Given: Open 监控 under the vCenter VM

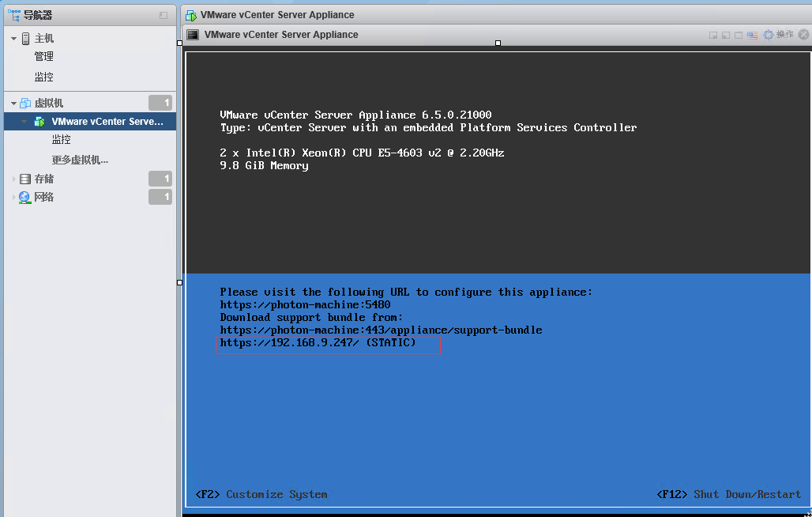Looking at the screenshot, I should coord(61,140).
